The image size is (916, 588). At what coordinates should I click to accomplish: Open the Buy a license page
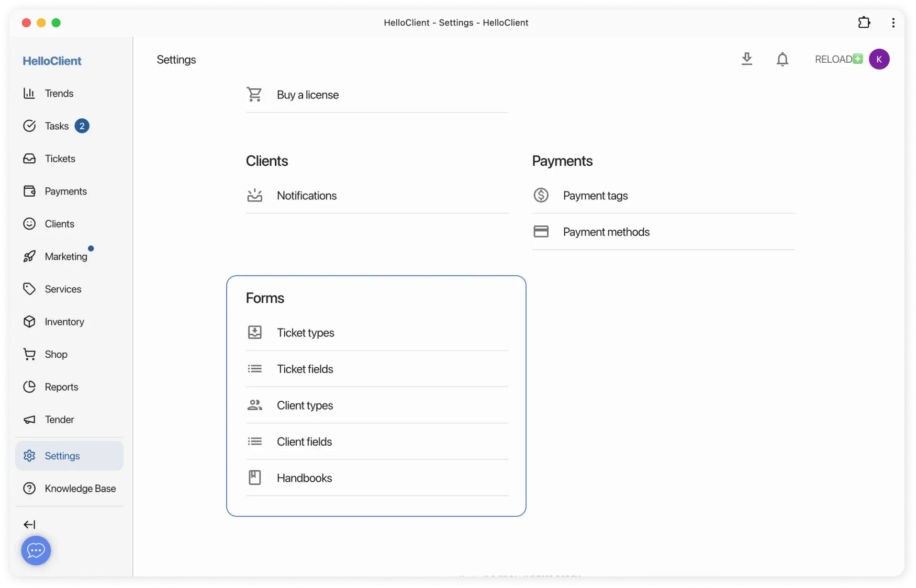(308, 95)
